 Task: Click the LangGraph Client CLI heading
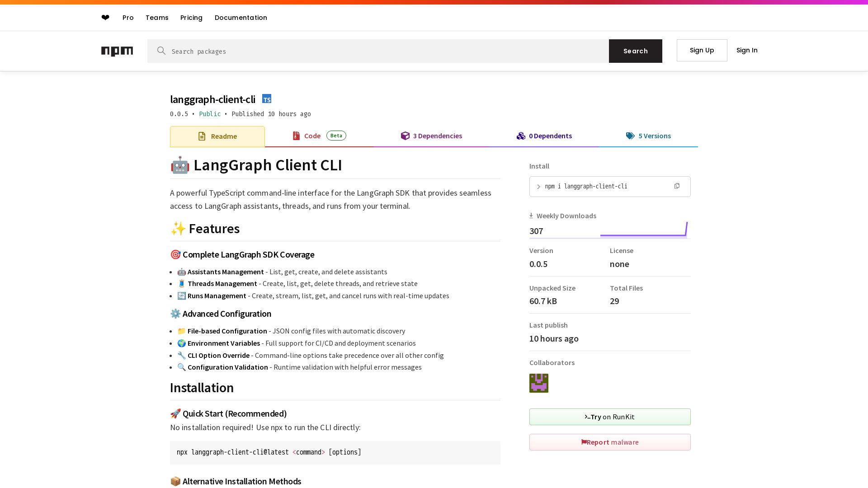click(x=256, y=165)
